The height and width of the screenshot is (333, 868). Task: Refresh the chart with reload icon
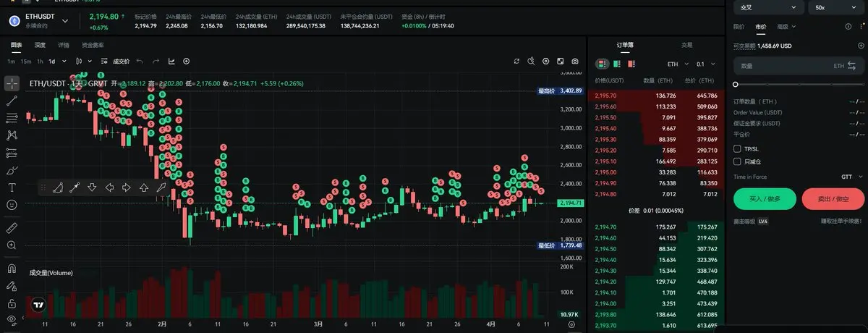coord(516,62)
